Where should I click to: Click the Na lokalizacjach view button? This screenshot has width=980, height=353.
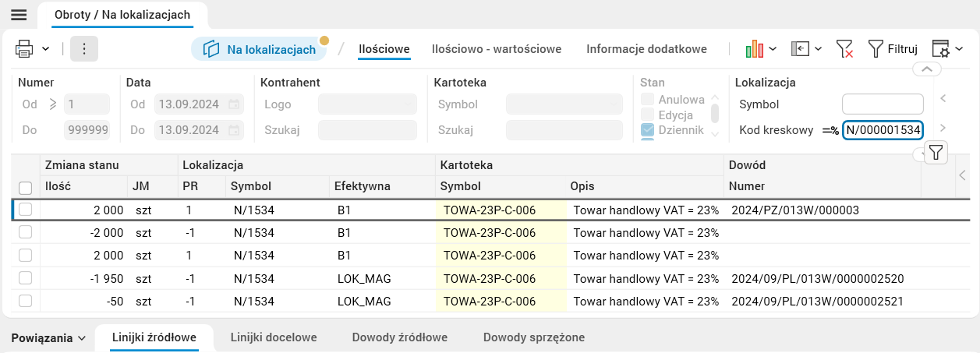point(260,49)
